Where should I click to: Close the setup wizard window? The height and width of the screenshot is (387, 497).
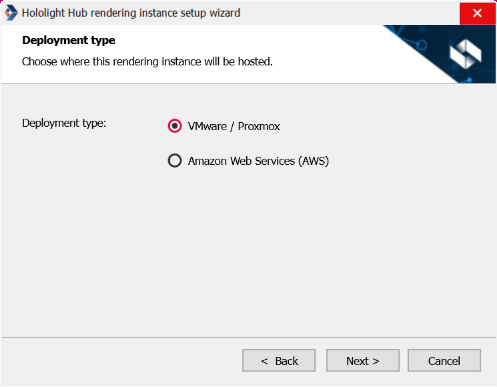[x=477, y=13]
